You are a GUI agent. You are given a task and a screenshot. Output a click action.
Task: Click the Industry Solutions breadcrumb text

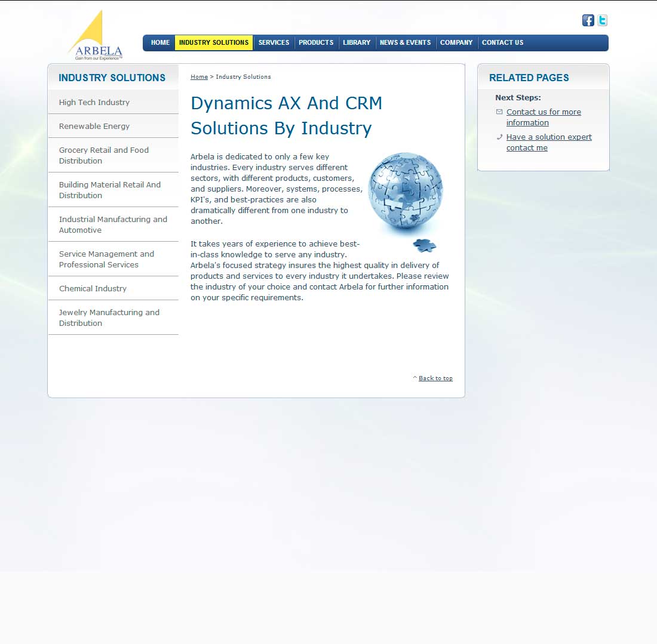[243, 76]
